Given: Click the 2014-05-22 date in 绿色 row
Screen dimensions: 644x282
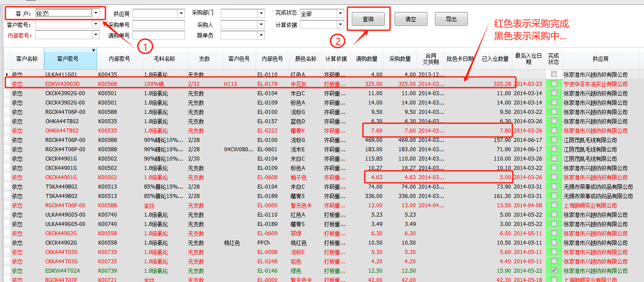Looking at the screenshot, I should (528, 270).
